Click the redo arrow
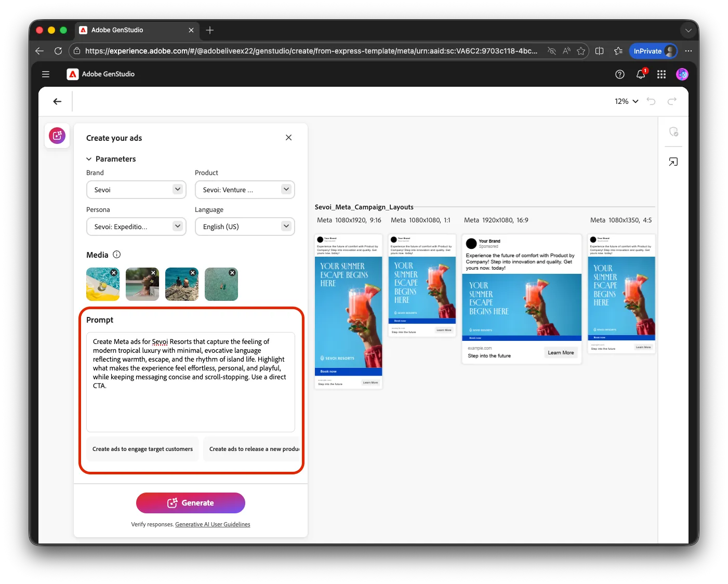 point(672,101)
